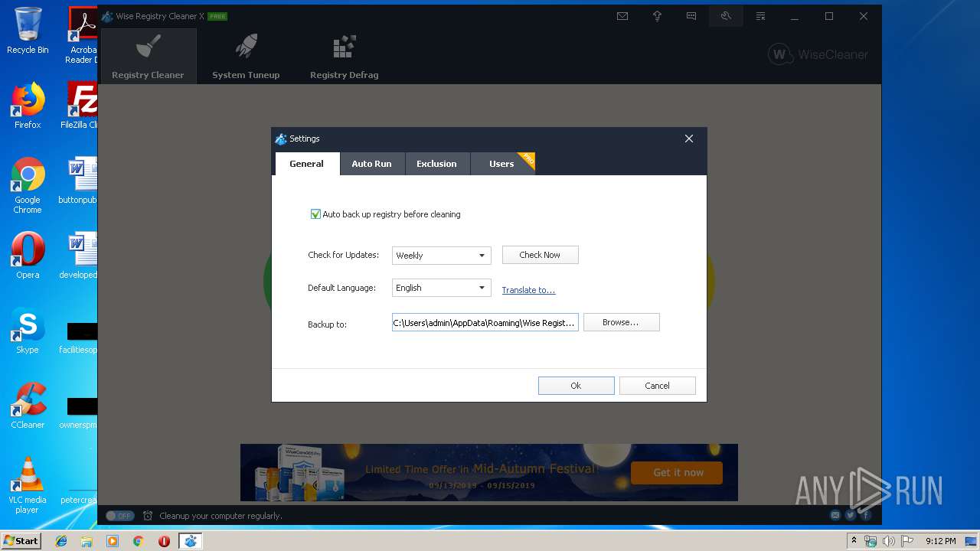Open Internet Explorer from taskbar
Image resolution: width=980 pixels, height=551 pixels.
pyautogui.click(x=61, y=541)
